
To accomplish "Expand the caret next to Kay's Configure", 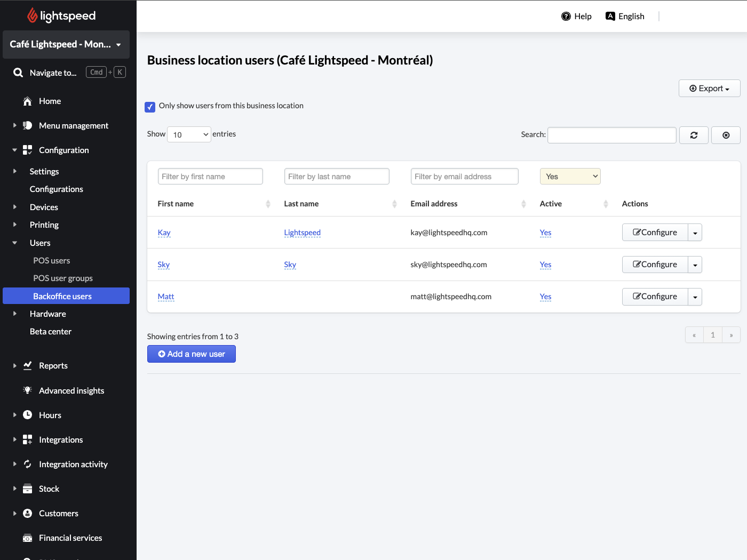I will tap(695, 233).
